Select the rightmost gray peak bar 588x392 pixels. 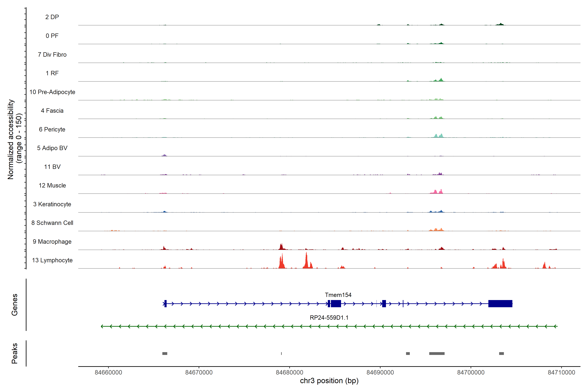coord(501,353)
